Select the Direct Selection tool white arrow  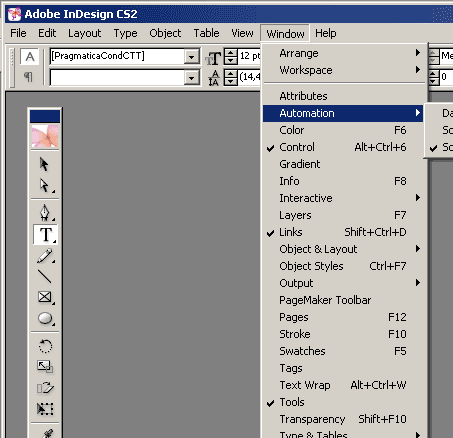[44, 186]
